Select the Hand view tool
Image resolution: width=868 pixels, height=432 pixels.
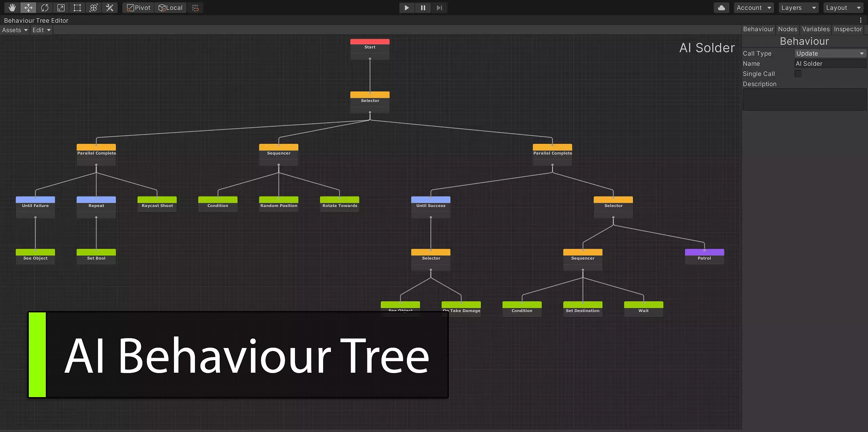pos(12,7)
